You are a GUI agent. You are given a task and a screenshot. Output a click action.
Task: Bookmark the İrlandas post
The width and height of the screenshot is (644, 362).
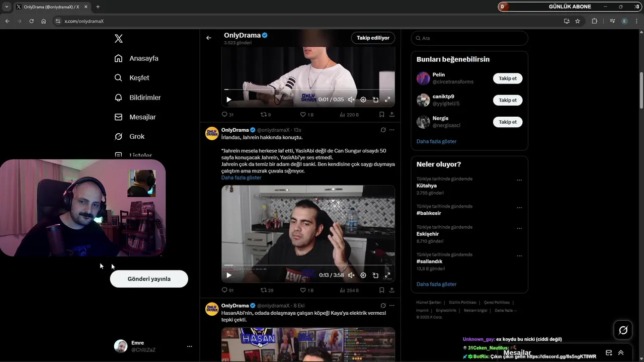(382, 290)
